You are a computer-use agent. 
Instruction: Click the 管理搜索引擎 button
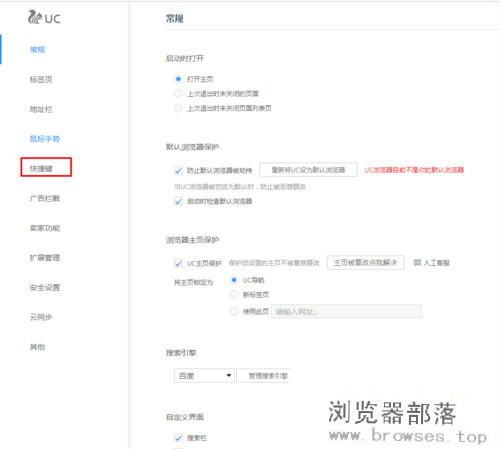pyautogui.click(x=264, y=376)
